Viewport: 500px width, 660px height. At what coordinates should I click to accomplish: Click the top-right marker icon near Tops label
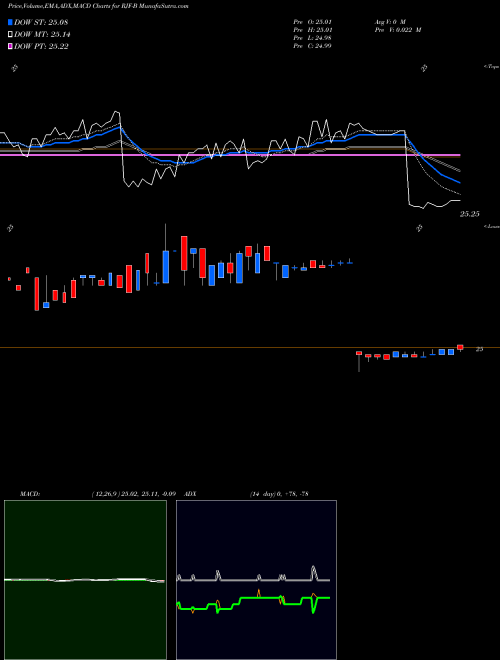[424, 68]
